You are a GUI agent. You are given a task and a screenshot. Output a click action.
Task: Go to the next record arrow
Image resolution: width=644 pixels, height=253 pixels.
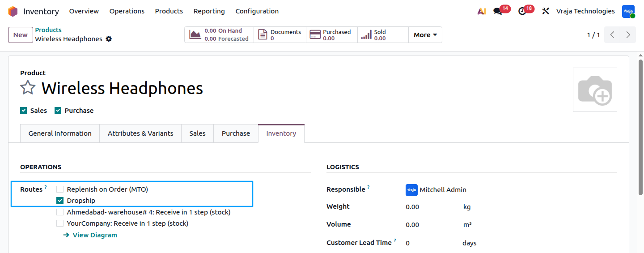tap(628, 35)
